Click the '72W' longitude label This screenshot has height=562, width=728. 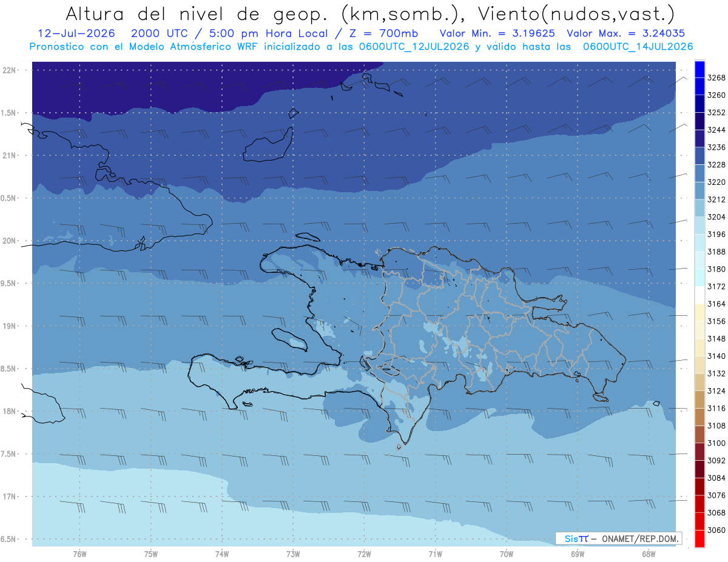pyautogui.click(x=364, y=554)
